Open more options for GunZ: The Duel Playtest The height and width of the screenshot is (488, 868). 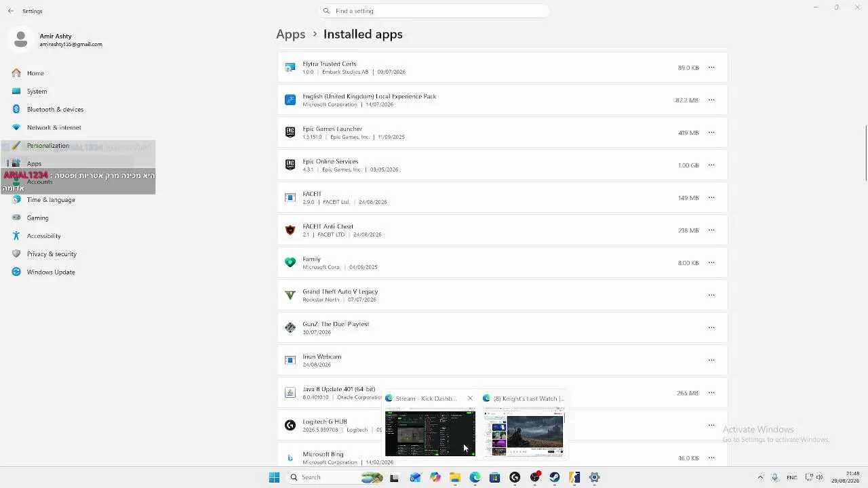pyautogui.click(x=711, y=328)
